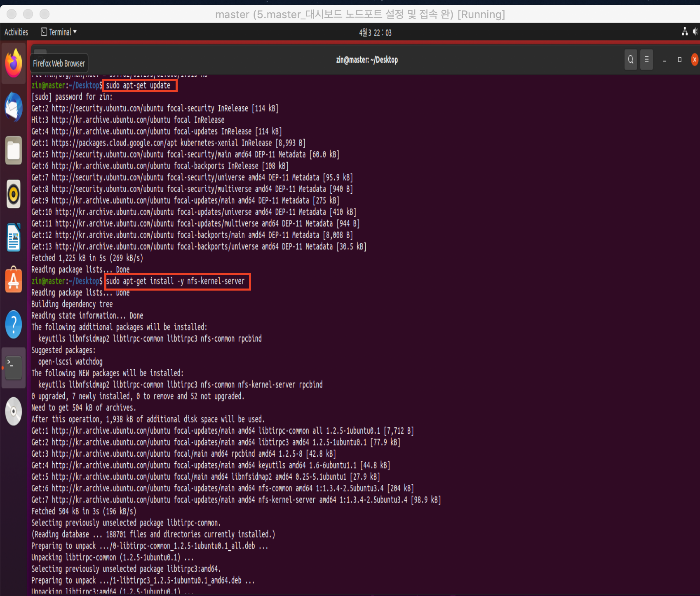Click the 'sudo apt-get update' command text
Screen dimensions: 700x596
point(138,85)
